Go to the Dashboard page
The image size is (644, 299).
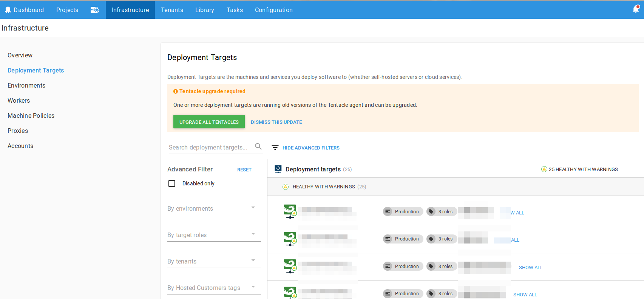point(29,10)
